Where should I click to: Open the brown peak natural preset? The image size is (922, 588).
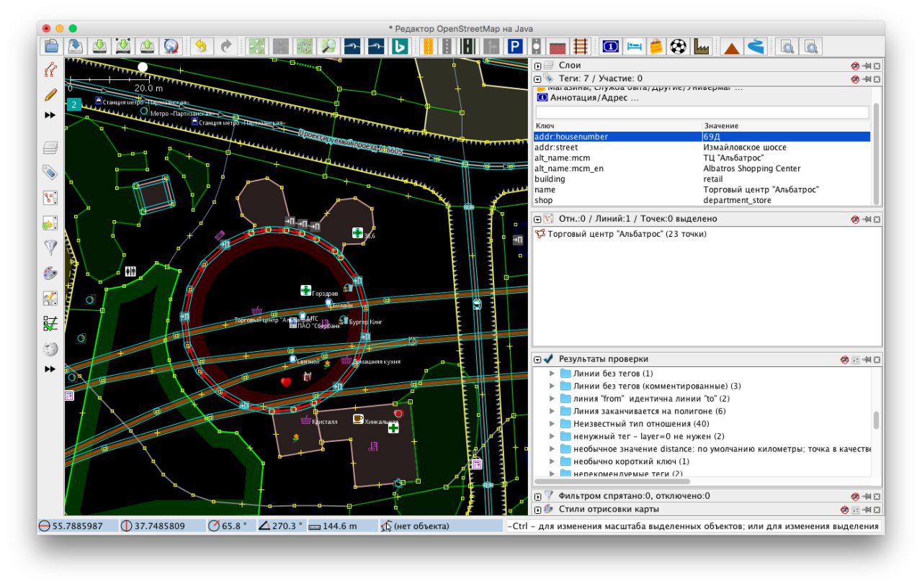(732, 46)
